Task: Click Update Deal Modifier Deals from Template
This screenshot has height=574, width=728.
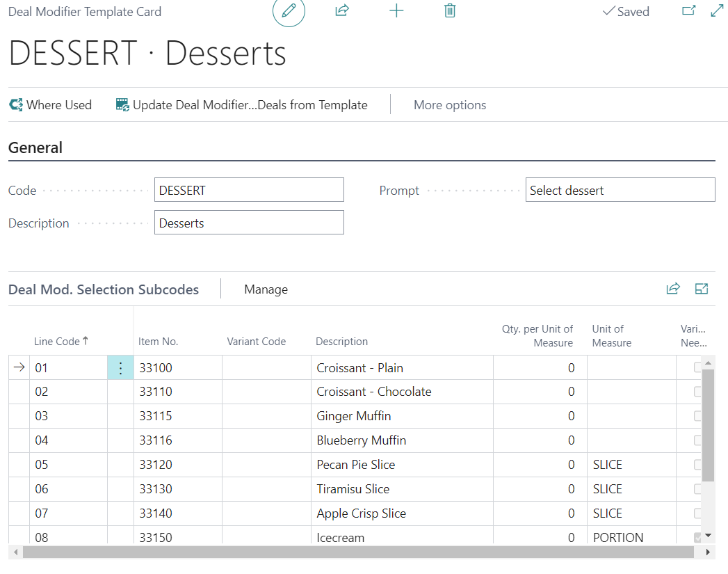Action: coord(242,105)
